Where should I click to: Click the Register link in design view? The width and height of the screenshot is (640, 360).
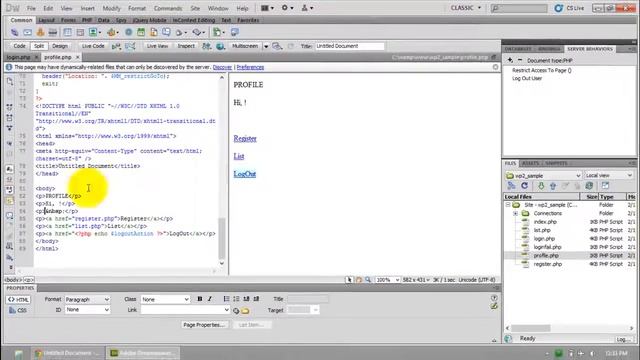pyautogui.click(x=245, y=138)
